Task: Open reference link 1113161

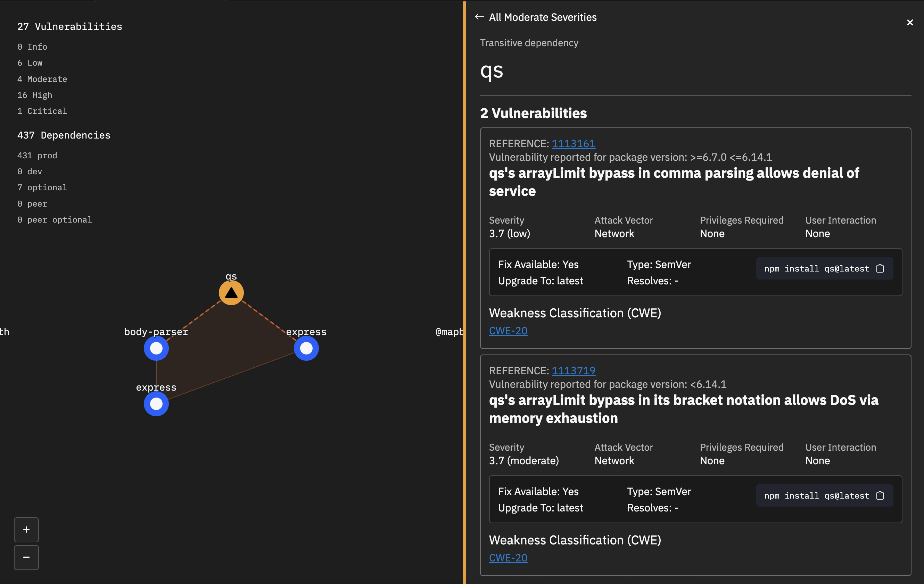Action: click(573, 143)
